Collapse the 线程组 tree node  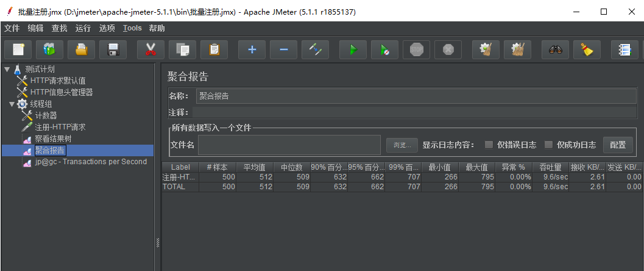12,104
